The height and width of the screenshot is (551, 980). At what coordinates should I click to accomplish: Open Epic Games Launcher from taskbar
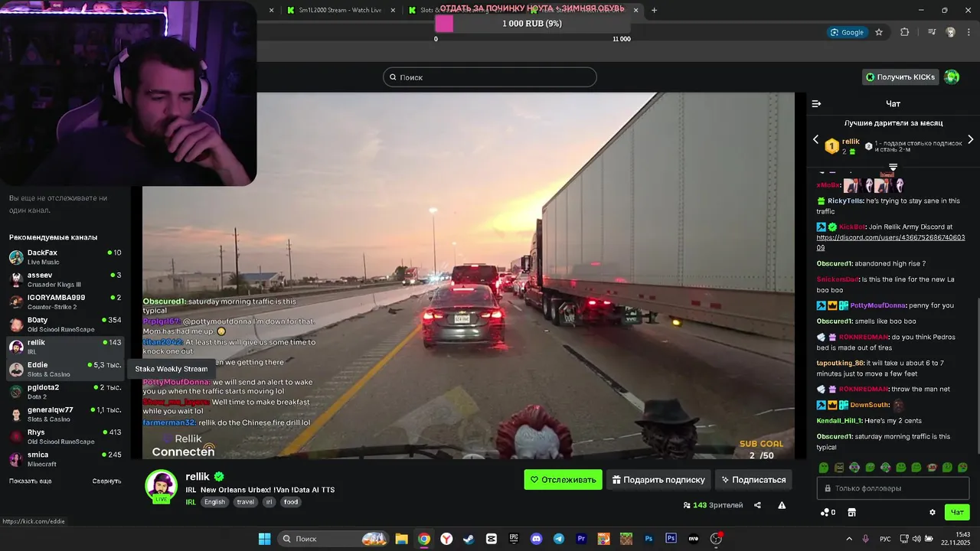tap(514, 539)
